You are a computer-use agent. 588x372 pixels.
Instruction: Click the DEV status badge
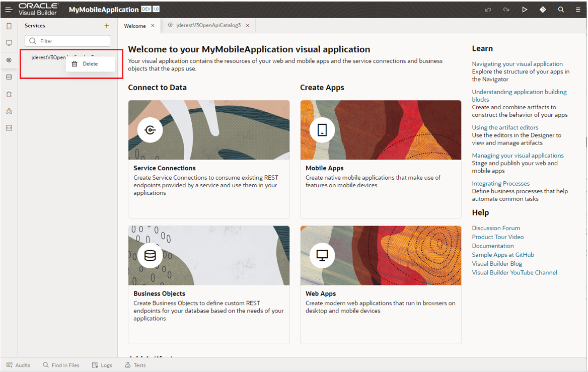click(146, 9)
